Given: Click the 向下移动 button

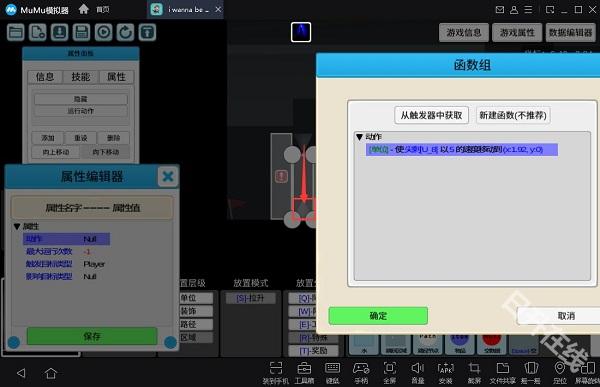Looking at the screenshot, I should tap(106, 152).
